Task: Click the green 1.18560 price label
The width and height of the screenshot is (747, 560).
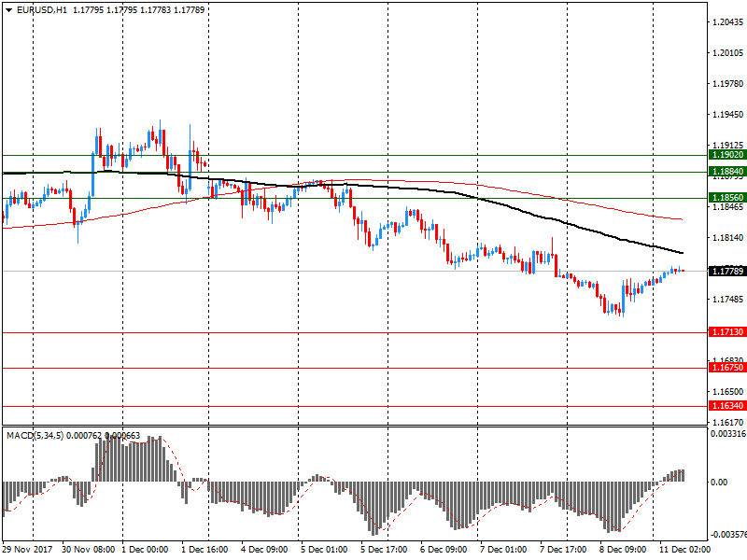Action: (x=726, y=199)
